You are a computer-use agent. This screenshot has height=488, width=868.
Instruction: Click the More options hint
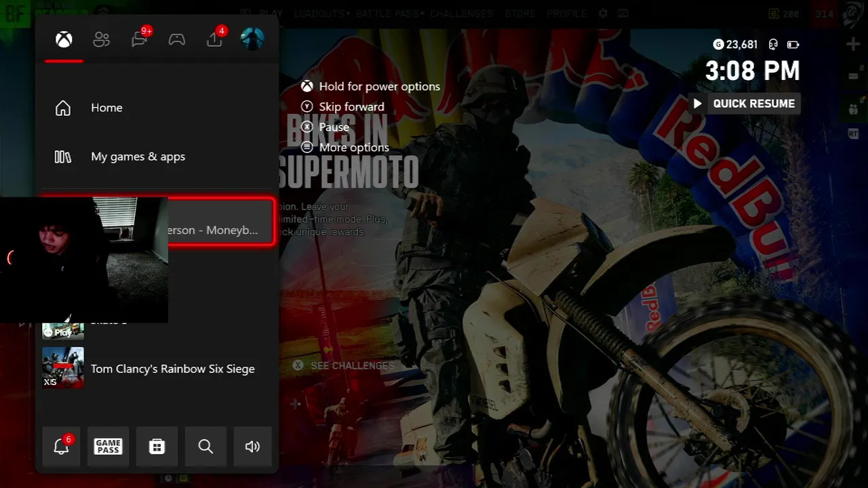point(354,147)
